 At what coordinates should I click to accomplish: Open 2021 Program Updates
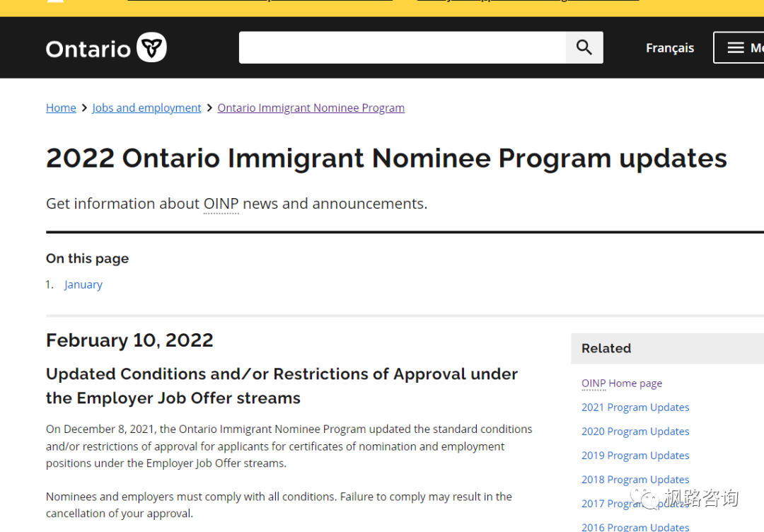tap(635, 407)
